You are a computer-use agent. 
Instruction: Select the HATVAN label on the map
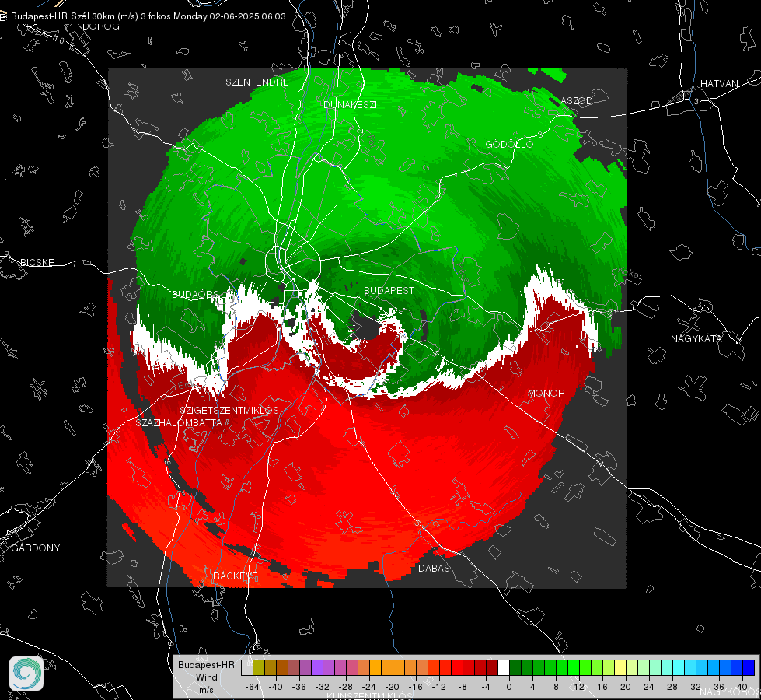click(x=719, y=83)
